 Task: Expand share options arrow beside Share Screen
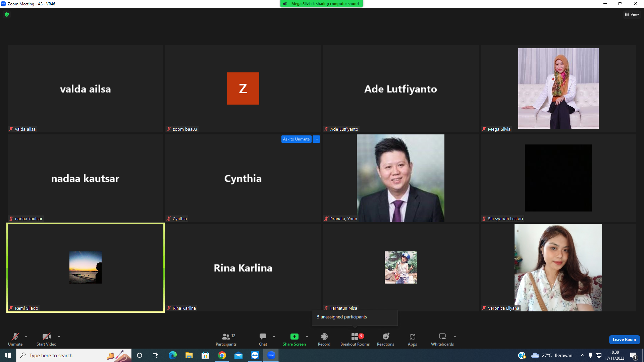(x=307, y=337)
